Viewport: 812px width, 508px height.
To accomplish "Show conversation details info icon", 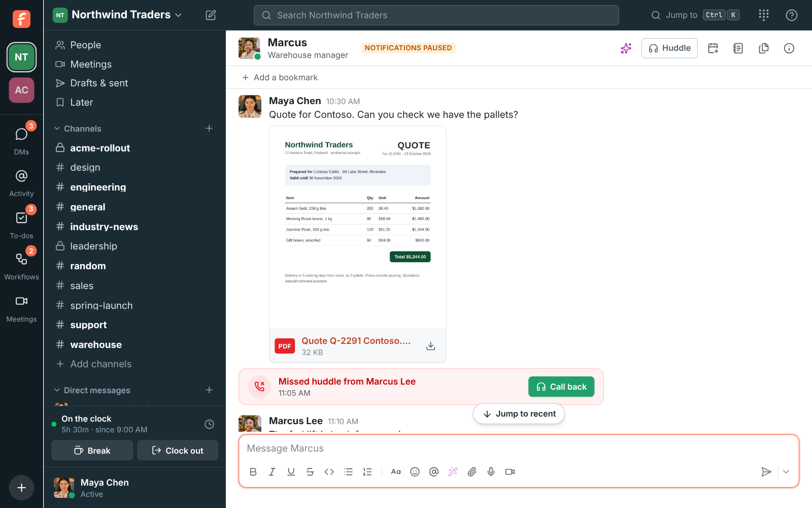I will point(789,48).
